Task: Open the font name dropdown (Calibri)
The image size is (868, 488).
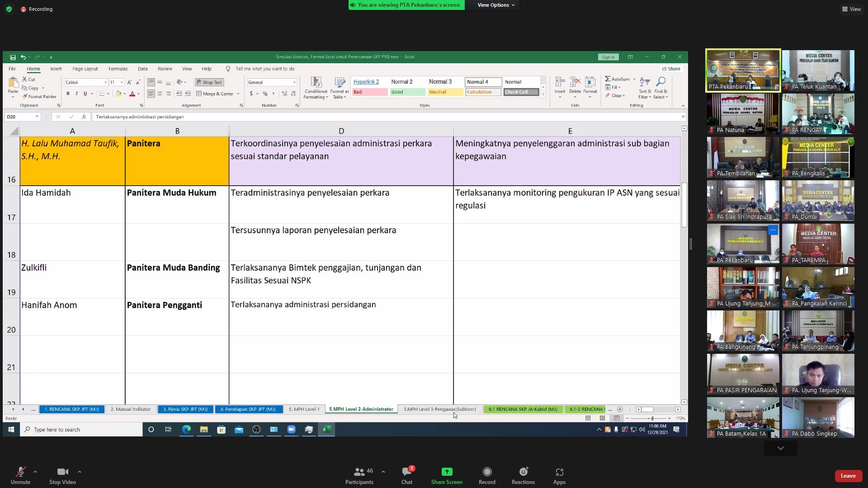Action: pos(105,82)
